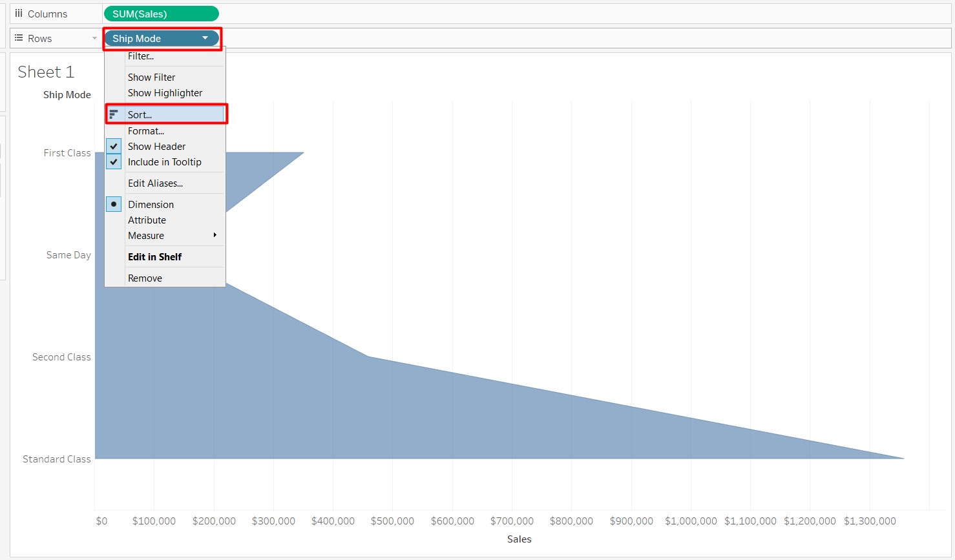Screen dimensions: 955x560
Task: Click the Sheet 1 title
Action: tap(46, 72)
